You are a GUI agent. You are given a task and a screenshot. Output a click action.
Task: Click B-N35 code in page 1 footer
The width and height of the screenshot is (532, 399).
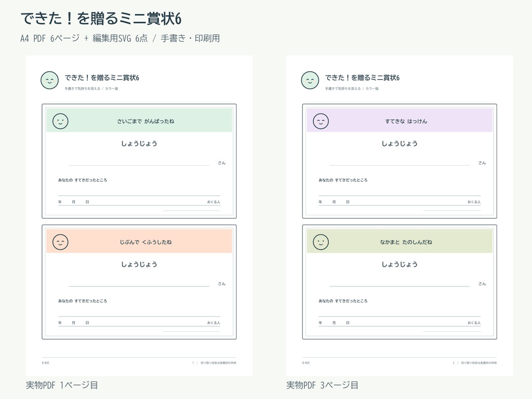pyautogui.click(x=46, y=363)
